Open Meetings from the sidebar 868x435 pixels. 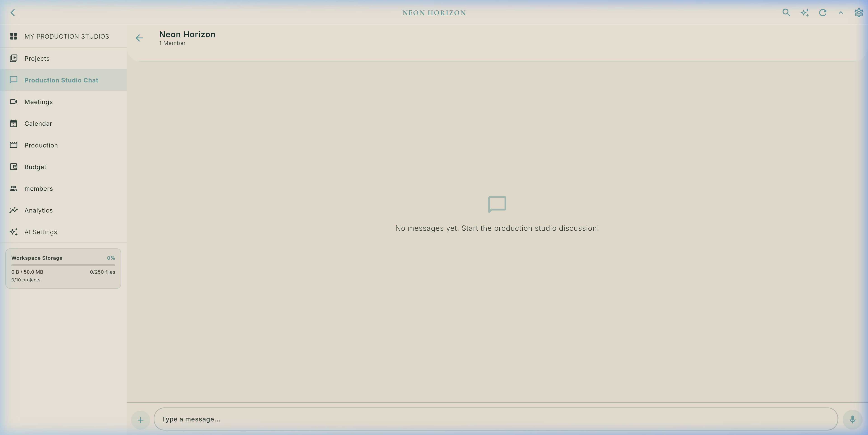[x=63, y=102]
